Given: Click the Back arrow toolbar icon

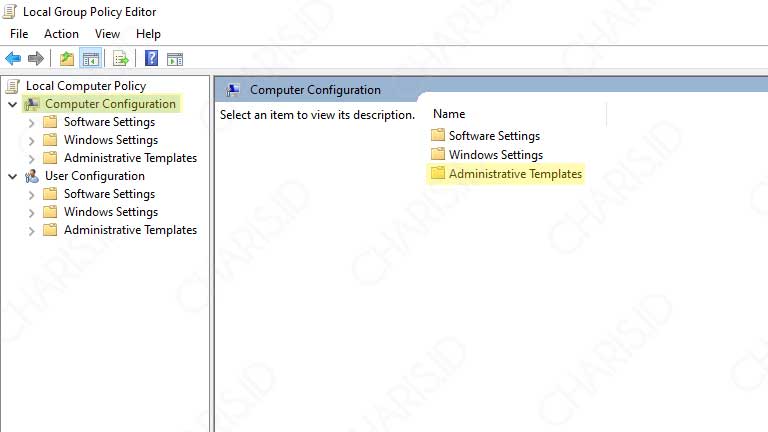Looking at the screenshot, I should [13, 59].
